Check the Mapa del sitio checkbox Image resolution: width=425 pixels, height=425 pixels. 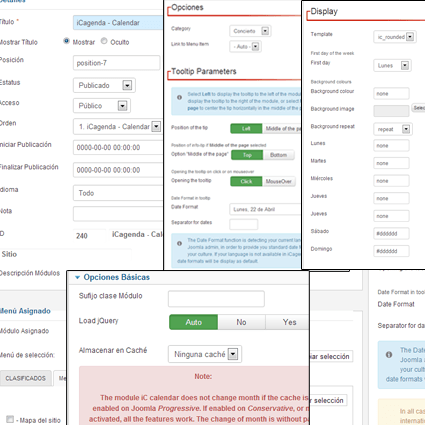[x=10, y=419]
